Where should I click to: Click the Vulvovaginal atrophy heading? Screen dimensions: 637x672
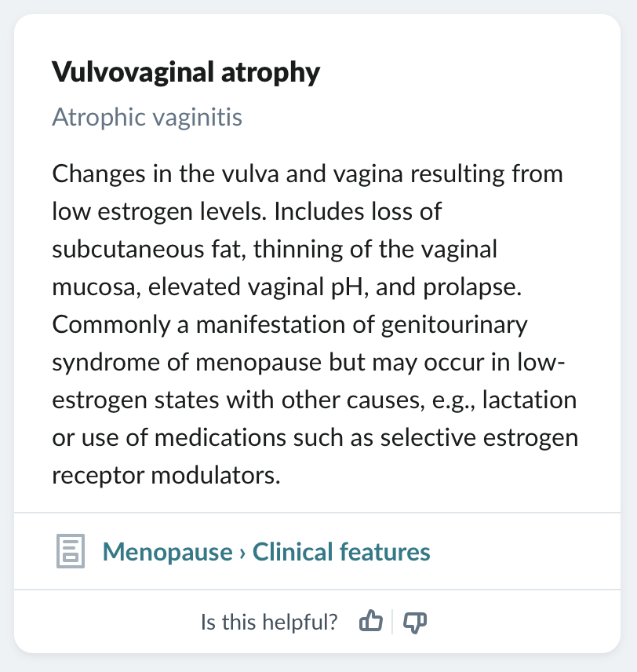tap(186, 72)
